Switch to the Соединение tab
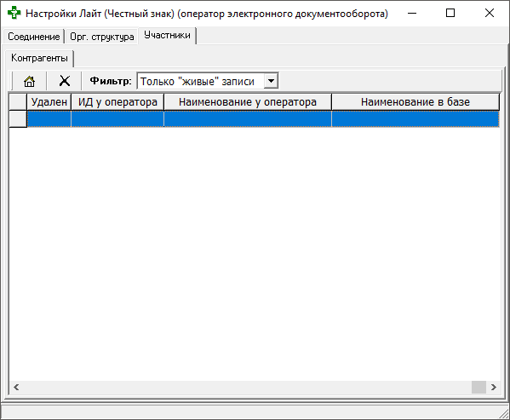The height and width of the screenshot is (420, 510). pos(34,37)
